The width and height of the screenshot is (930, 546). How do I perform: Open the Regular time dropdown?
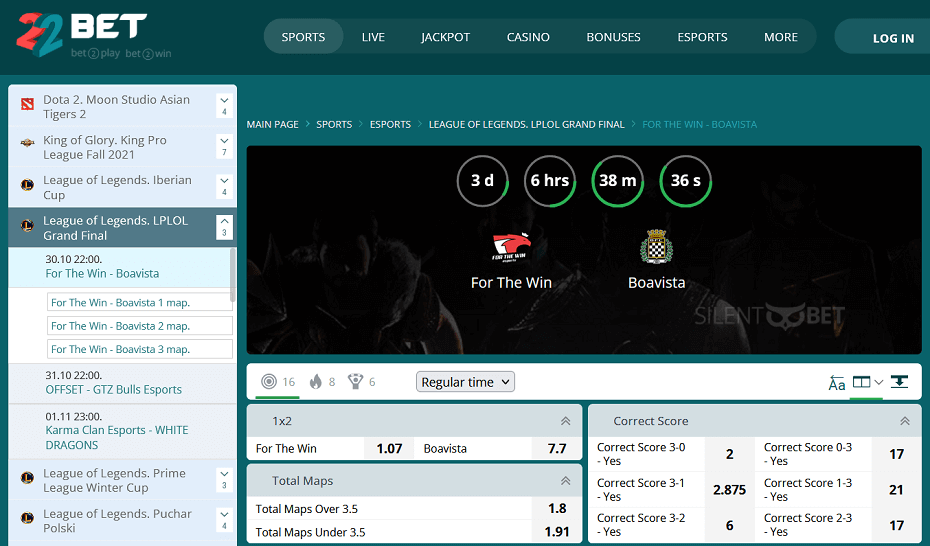(466, 382)
